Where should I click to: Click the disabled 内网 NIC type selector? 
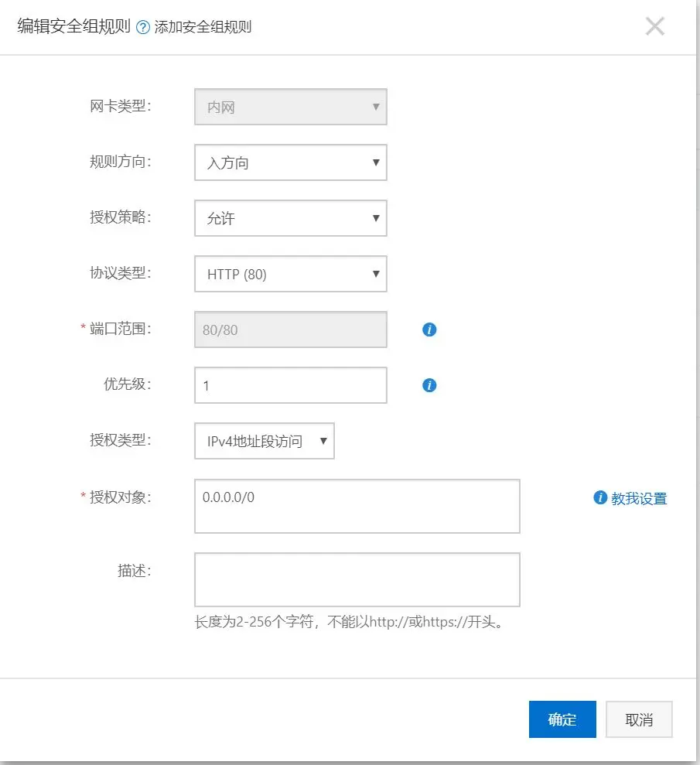290,107
